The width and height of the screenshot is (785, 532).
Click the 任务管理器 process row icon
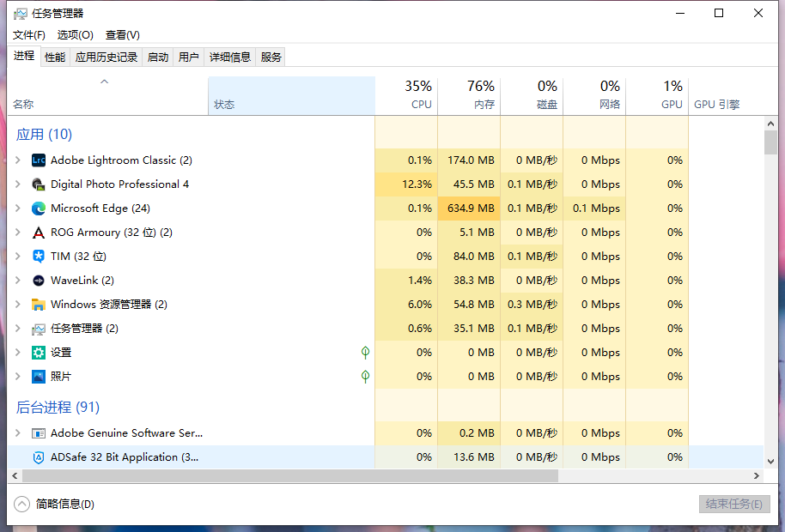click(x=39, y=329)
